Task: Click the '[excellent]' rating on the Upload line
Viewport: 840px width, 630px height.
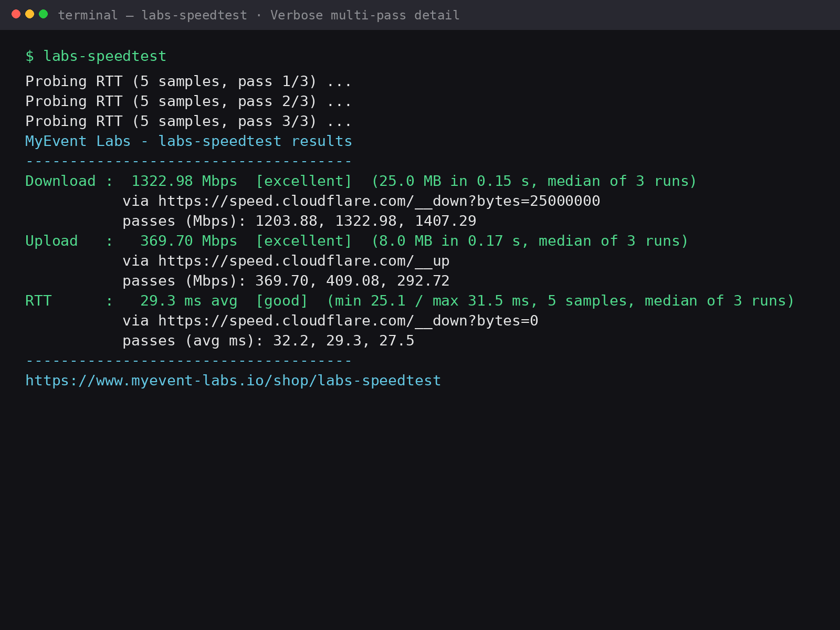Action: (303, 241)
